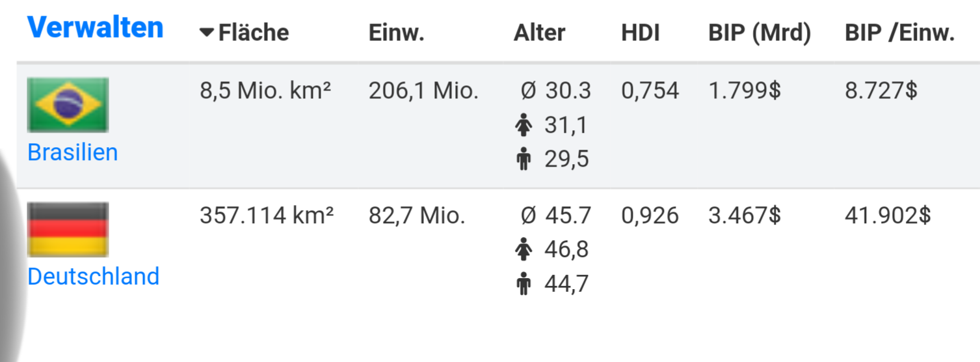Click Germany's BIP per capita 41.902$
Screen dimensions: 980x362
tap(888, 216)
